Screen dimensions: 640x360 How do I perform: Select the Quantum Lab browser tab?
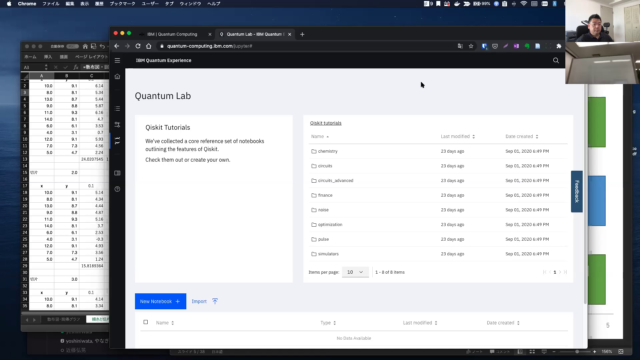pyautogui.click(x=255, y=34)
